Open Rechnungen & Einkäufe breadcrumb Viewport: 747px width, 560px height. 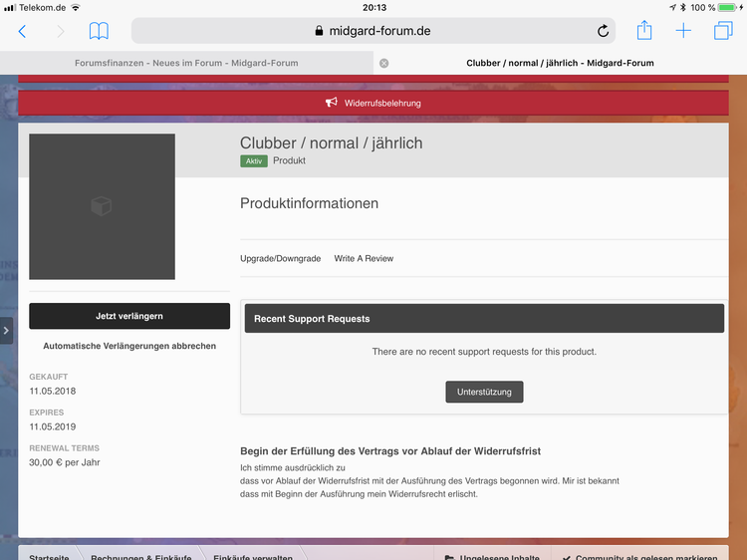click(x=141, y=556)
